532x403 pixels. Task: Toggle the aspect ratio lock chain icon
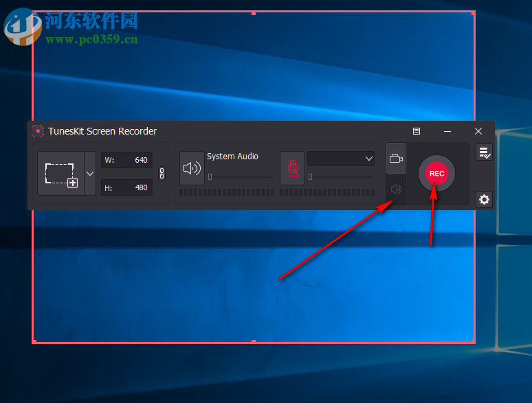coord(162,174)
